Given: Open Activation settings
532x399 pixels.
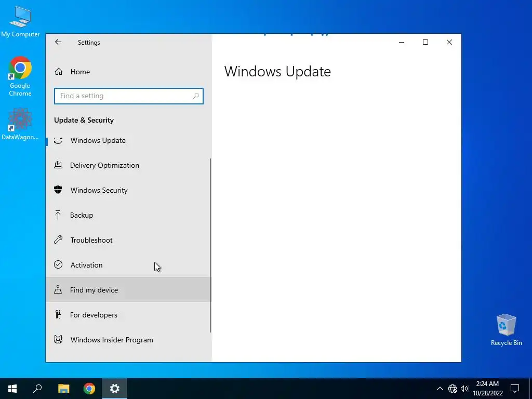Looking at the screenshot, I should [129, 265].
